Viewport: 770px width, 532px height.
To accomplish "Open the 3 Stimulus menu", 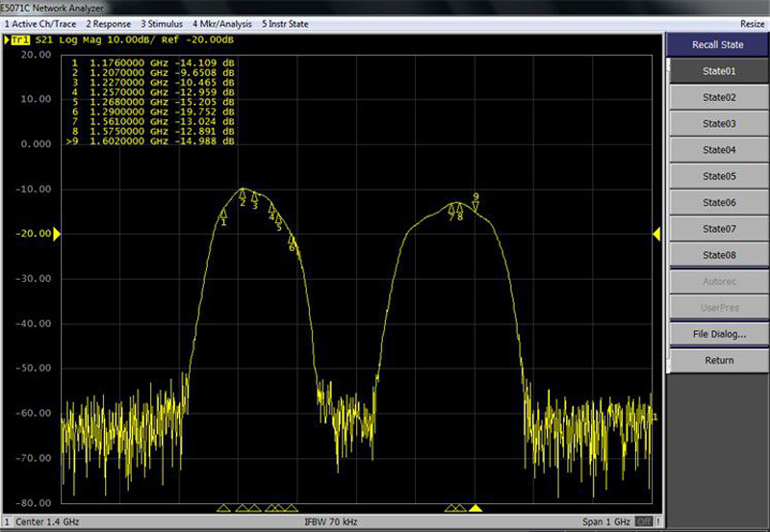I will coord(162,24).
